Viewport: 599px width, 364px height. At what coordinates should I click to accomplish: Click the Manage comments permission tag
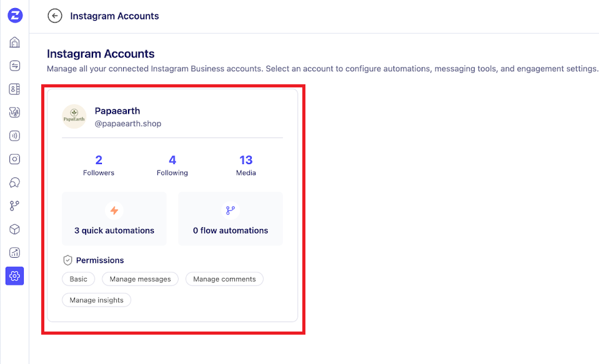click(224, 279)
